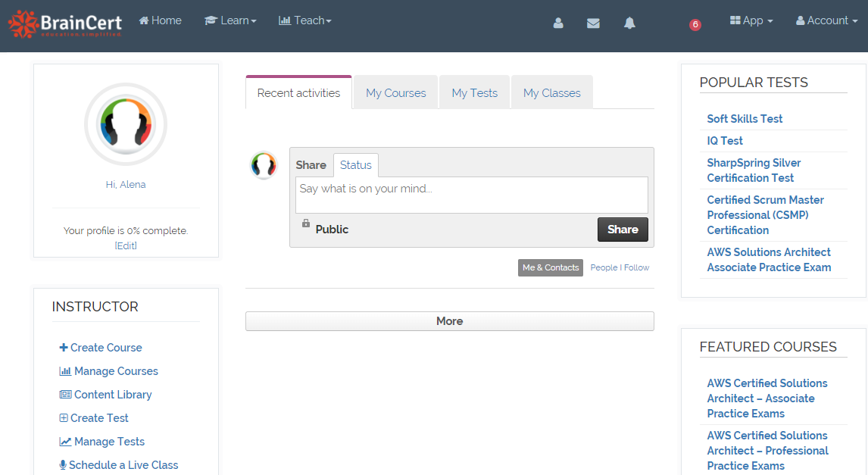Open SharpSpring Silver Certification Test link

tap(754, 170)
